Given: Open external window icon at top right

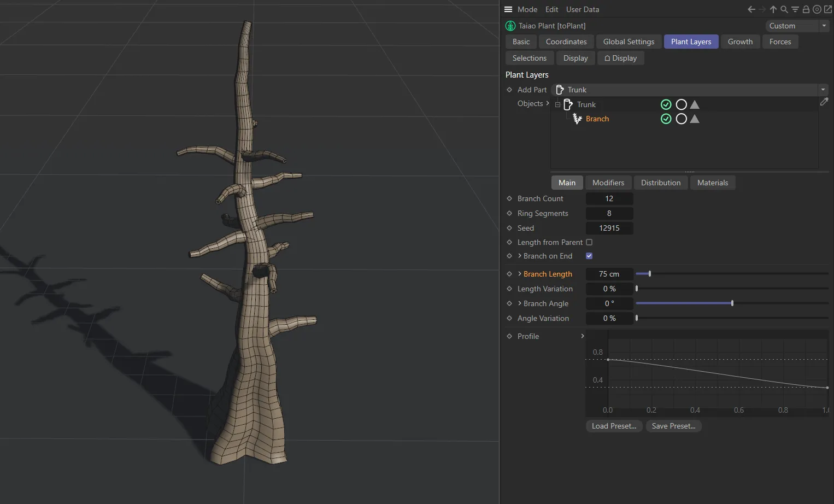Looking at the screenshot, I should pyautogui.click(x=827, y=9).
